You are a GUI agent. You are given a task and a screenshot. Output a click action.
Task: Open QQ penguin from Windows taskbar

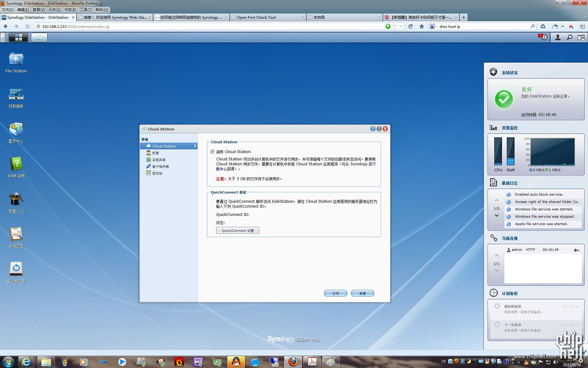[236, 362]
